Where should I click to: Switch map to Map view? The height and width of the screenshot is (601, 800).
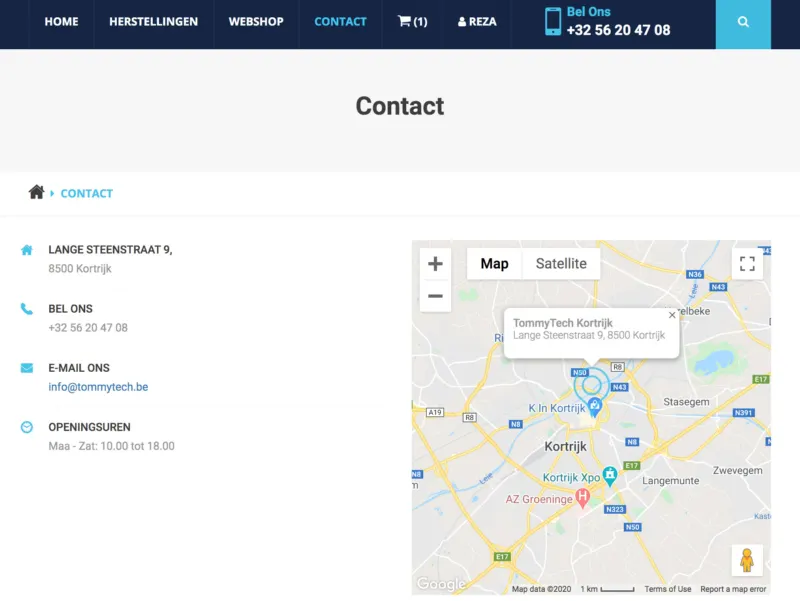point(494,264)
